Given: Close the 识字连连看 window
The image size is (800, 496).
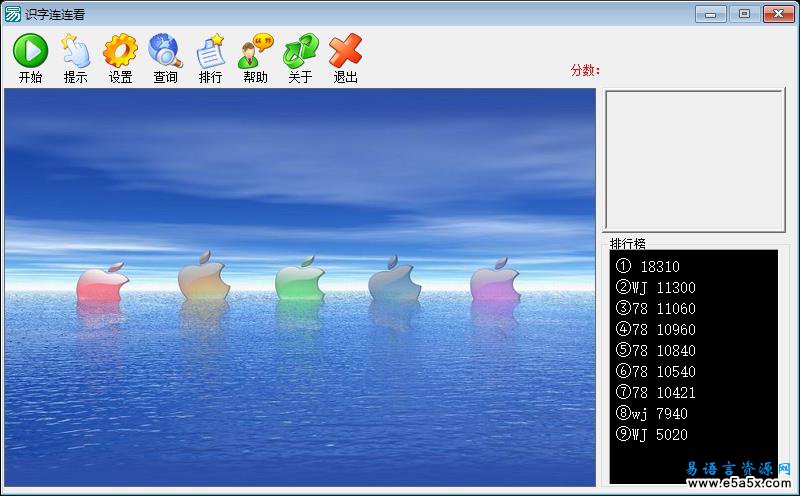Looking at the screenshot, I should point(779,14).
